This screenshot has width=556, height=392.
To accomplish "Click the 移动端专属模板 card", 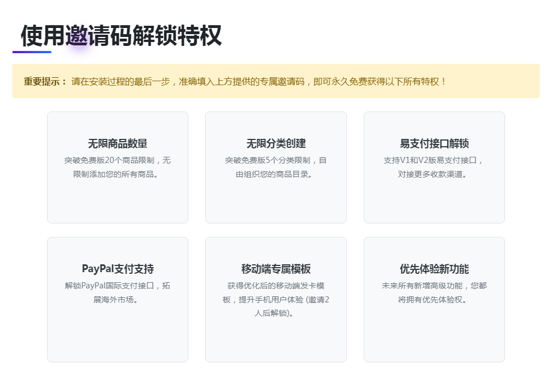I will coord(276,298).
